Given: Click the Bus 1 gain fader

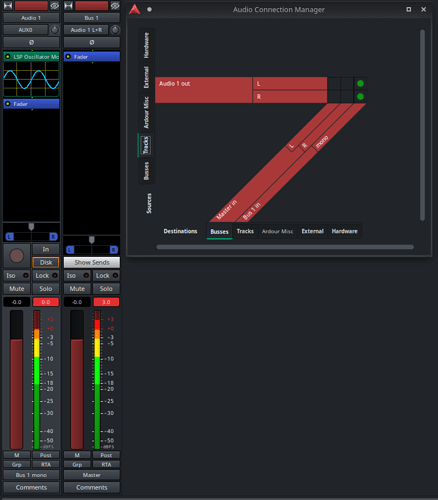Looking at the screenshot, I should pos(77,379).
